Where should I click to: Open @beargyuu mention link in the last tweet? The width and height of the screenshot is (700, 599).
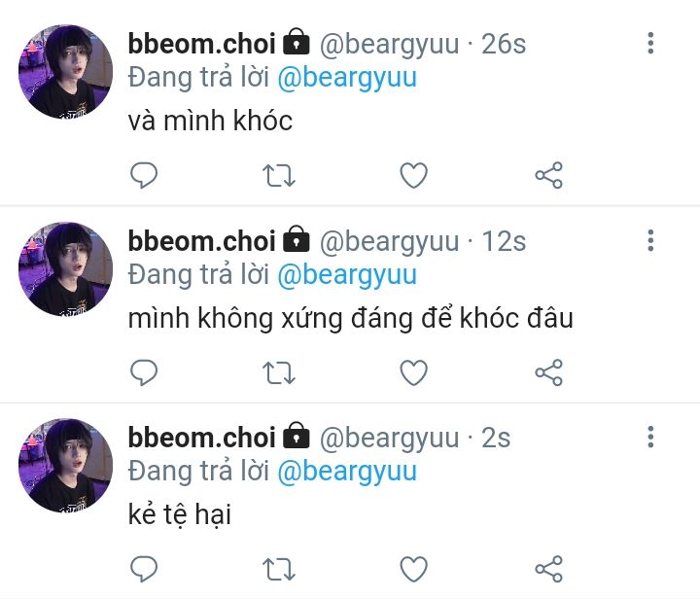click(x=347, y=472)
